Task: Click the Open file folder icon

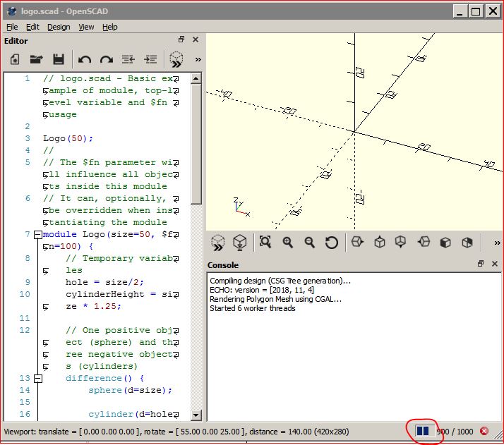Action: (37, 60)
